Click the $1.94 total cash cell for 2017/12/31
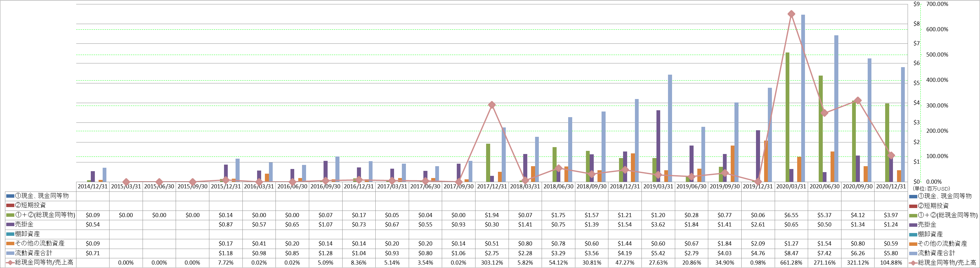This screenshot has height=268, width=980. [492, 215]
